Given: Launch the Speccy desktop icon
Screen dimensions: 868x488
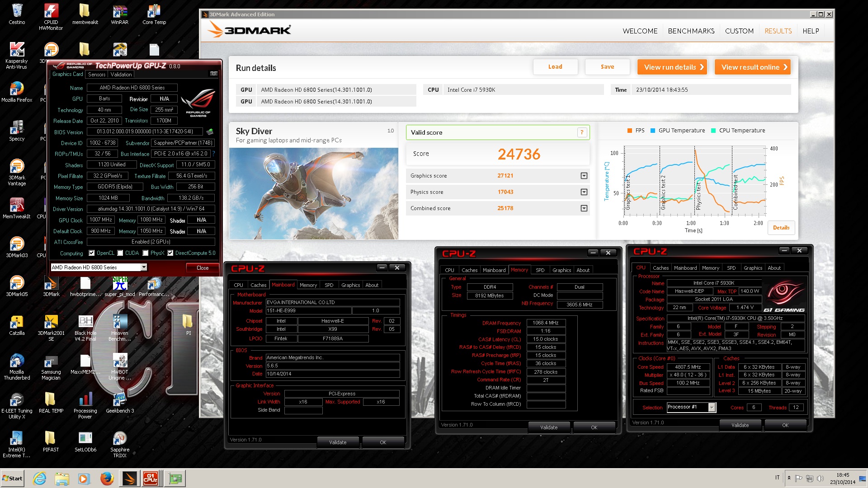Looking at the screenshot, I should 17,131.
